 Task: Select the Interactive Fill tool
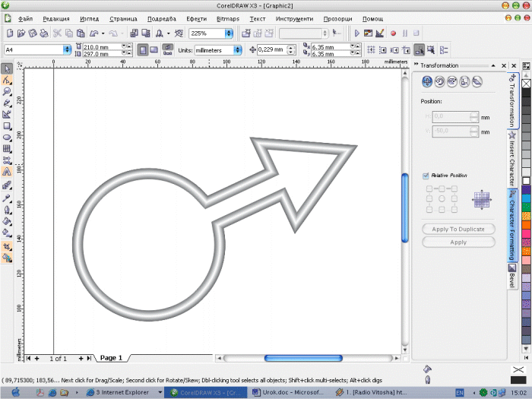(7, 233)
